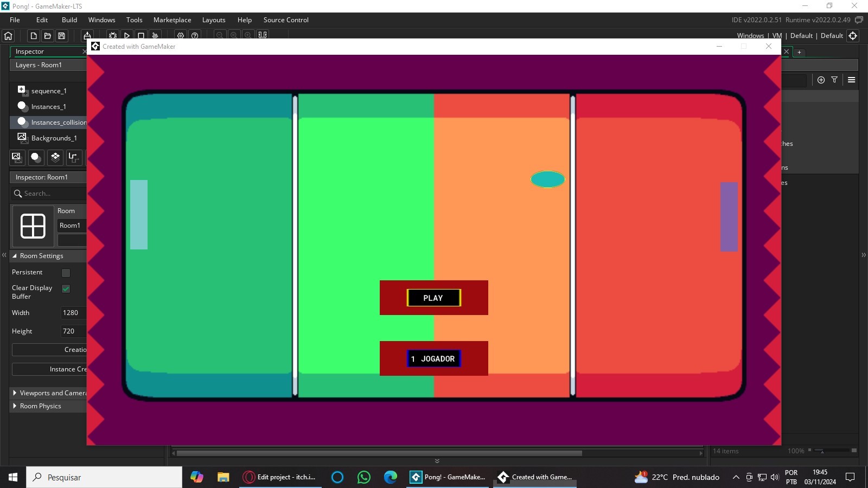Click the 1 JOGADOR button
The height and width of the screenshot is (488, 868).
pyautogui.click(x=433, y=358)
